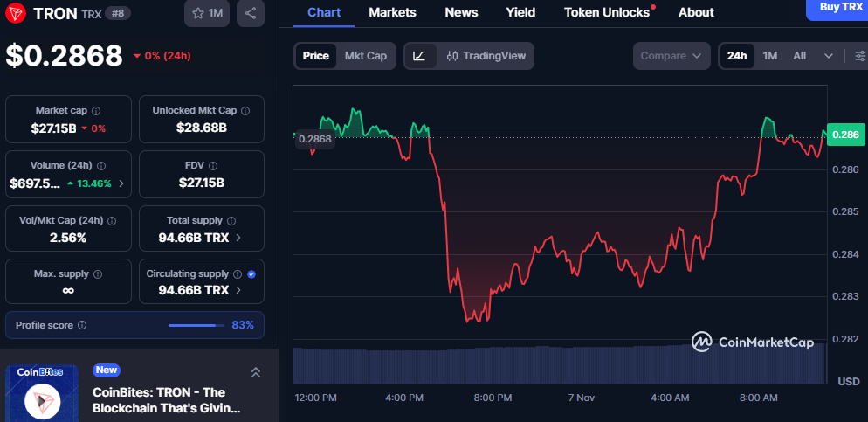Open the Compare dropdown
The height and width of the screenshot is (422, 868).
671,56
